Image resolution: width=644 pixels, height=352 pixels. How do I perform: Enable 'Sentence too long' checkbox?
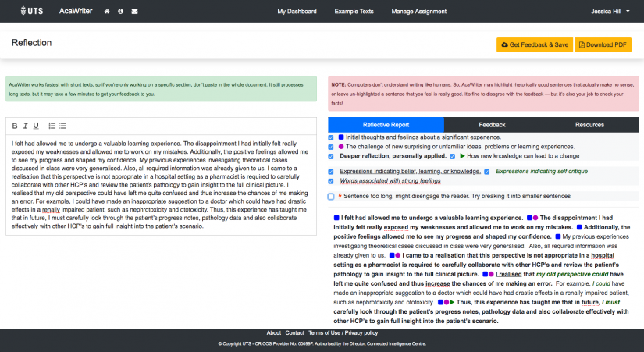[331, 197]
